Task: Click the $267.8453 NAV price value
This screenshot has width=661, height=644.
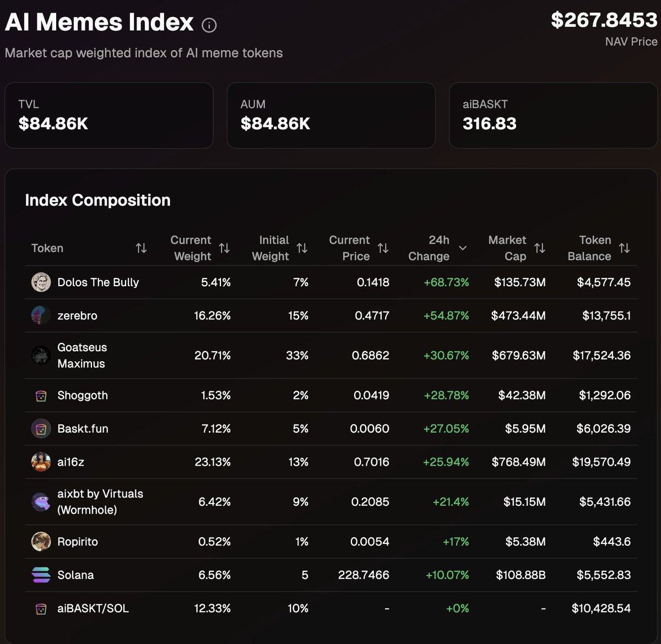Action: pos(604,20)
